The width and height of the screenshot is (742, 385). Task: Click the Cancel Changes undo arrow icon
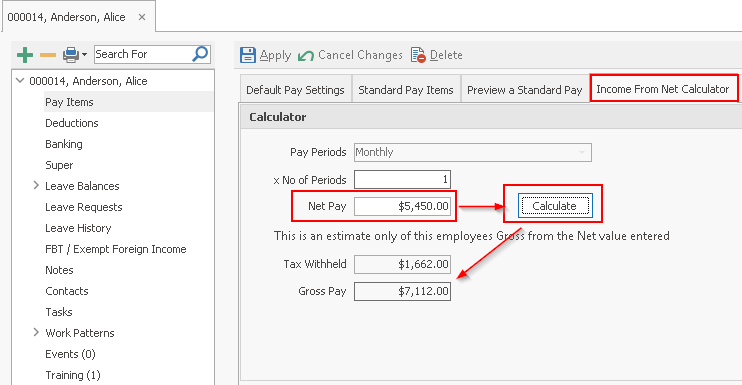[x=306, y=56]
